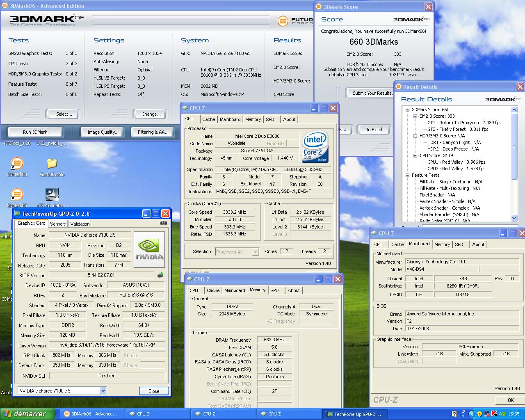Image resolution: width=525 pixels, height=420 pixels.
Task: Click the Filtering & AA... button
Action: [x=153, y=132]
